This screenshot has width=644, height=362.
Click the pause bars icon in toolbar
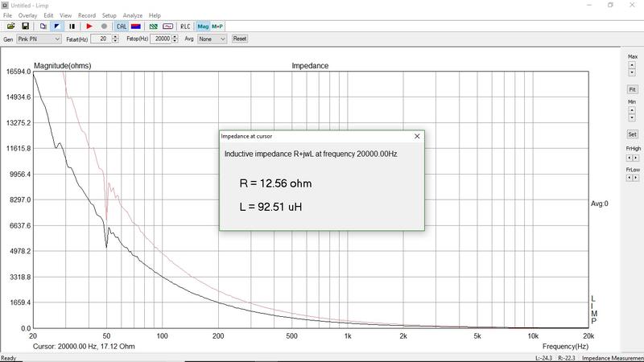tap(72, 26)
